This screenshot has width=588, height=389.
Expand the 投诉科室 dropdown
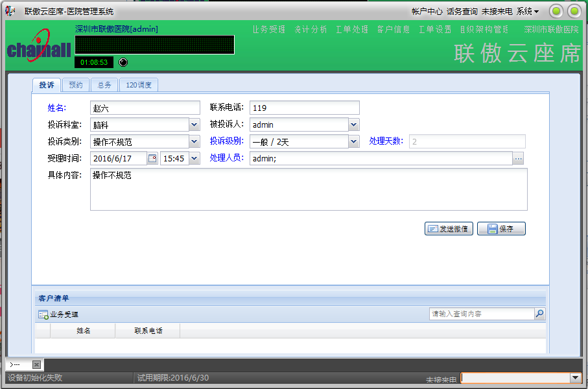pos(194,124)
